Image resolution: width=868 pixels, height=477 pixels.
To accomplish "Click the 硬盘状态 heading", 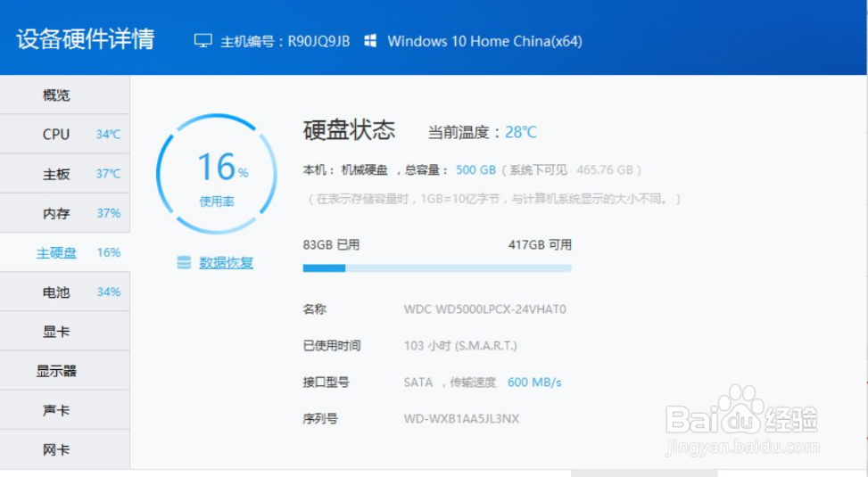I will point(350,130).
